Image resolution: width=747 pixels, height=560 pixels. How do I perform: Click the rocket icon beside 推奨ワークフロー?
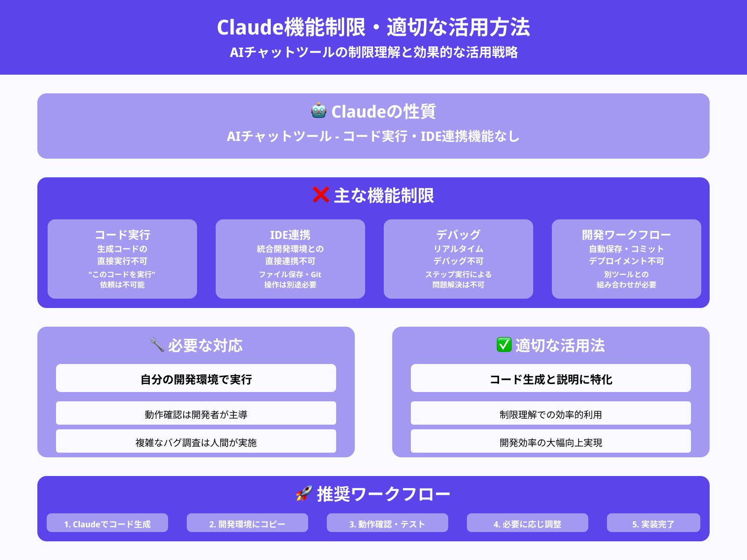[x=304, y=493]
